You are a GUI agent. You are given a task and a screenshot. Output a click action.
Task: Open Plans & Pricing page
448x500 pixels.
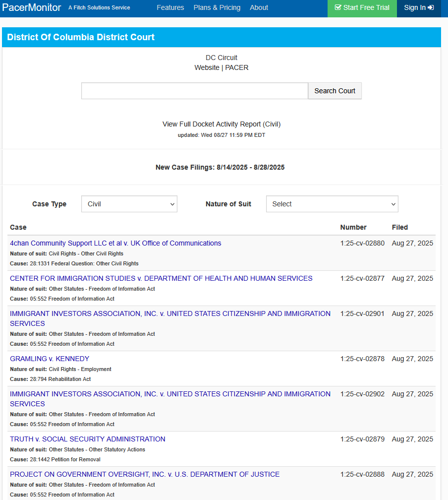click(x=217, y=7)
